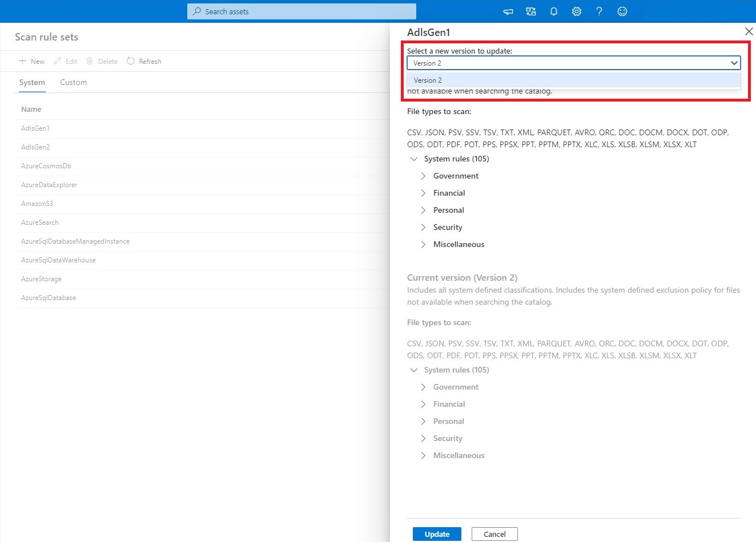This screenshot has width=756, height=542.
Task: Click the Current version (Version 2) heading
Action: point(462,278)
